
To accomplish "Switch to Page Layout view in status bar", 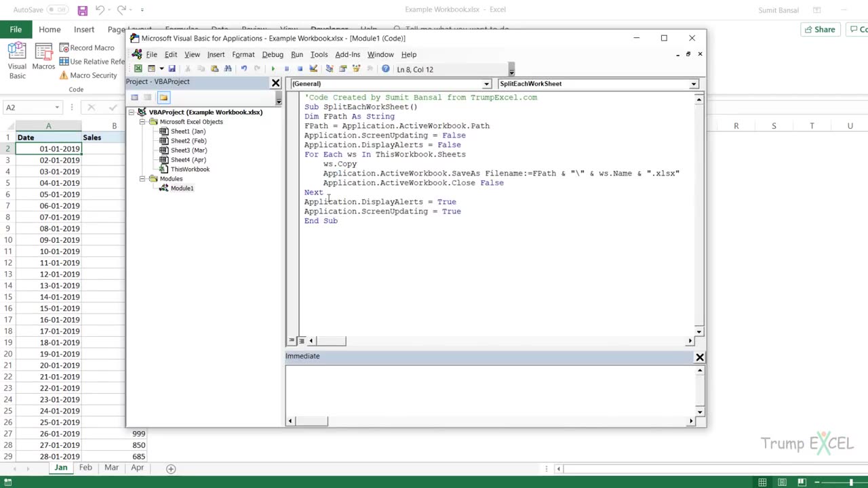I will click(782, 483).
